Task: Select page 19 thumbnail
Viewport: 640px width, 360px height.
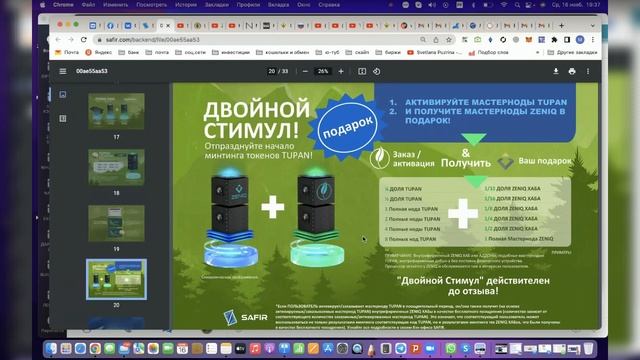Action: pyautogui.click(x=116, y=223)
